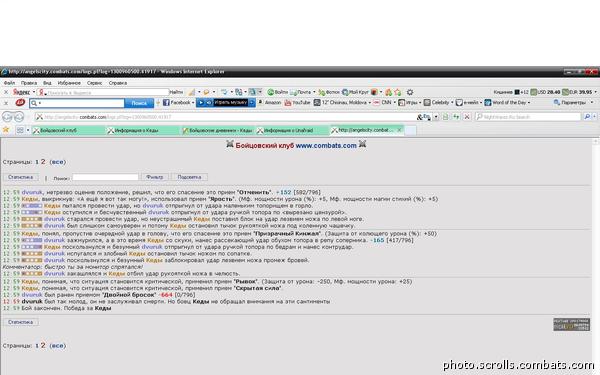
Task: Click the top Статистика button
Action: pos(21,177)
